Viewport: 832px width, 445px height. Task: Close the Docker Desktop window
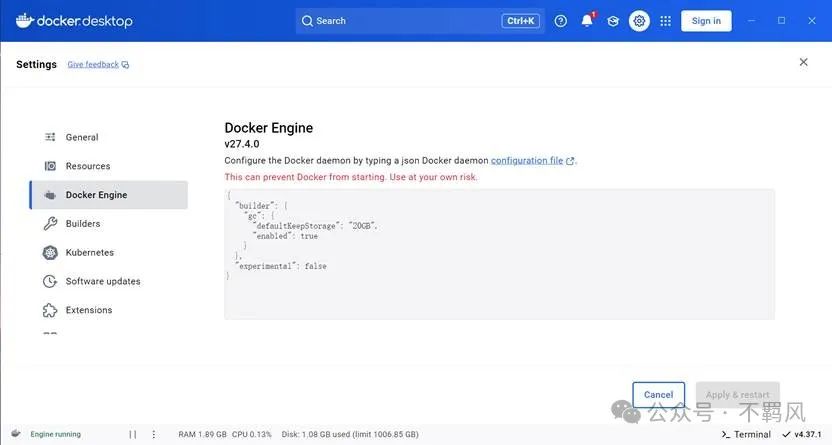coord(812,21)
